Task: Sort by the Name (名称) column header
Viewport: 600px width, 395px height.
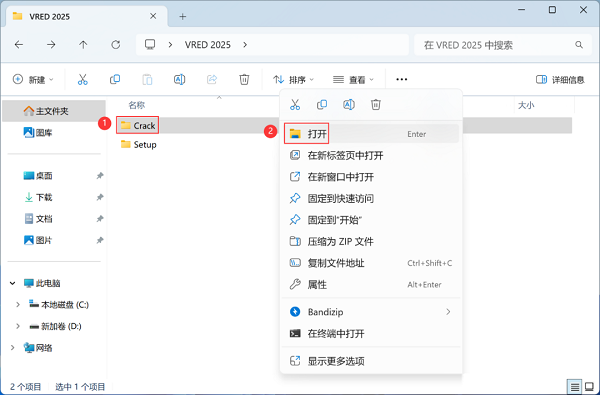Action: [137, 105]
